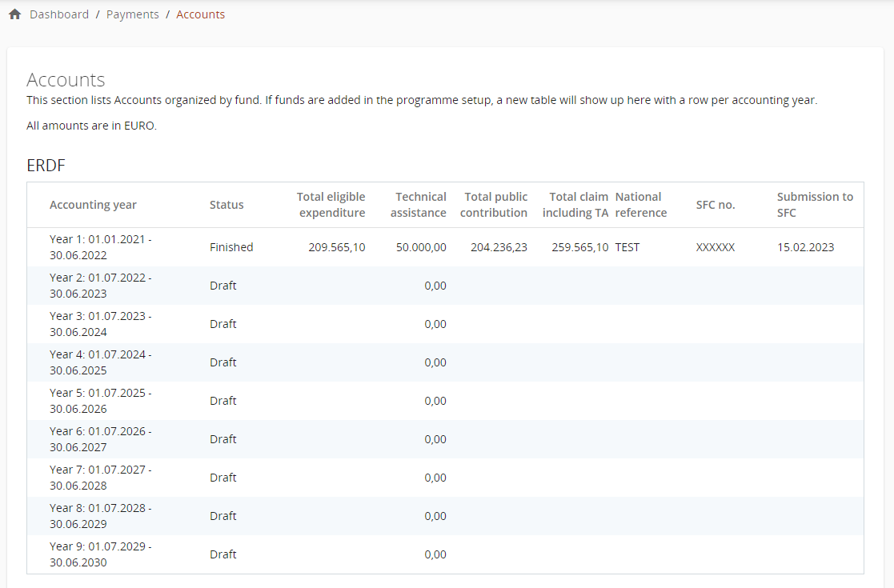The image size is (894, 588).
Task: Click the Accounts breadcrumb item
Action: coord(200,14)
